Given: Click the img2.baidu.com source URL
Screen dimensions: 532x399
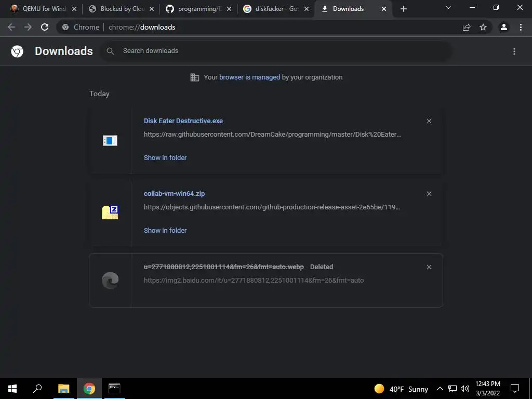Looking at the screenshot, I should coord(254,280).
